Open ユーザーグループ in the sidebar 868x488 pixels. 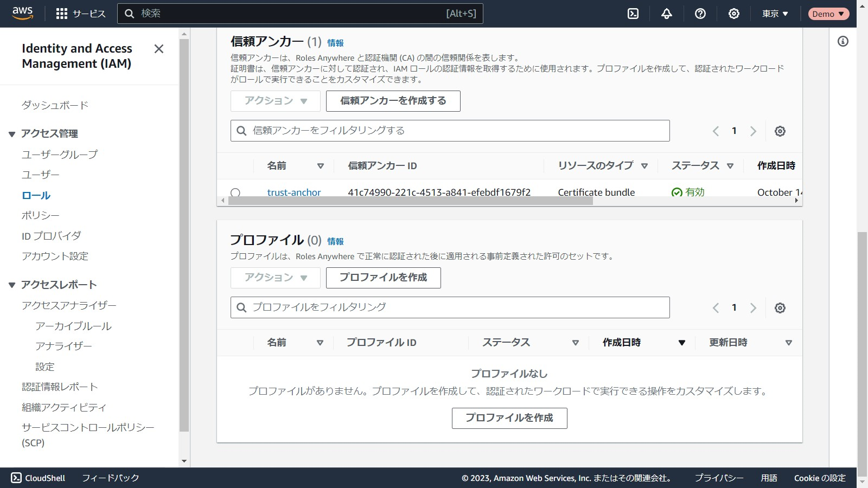(x=60, y=155)
